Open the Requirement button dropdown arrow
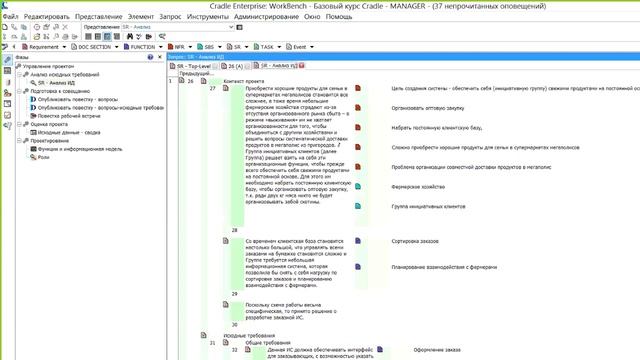Screen dimensions: 640x360 pos(64,47)
